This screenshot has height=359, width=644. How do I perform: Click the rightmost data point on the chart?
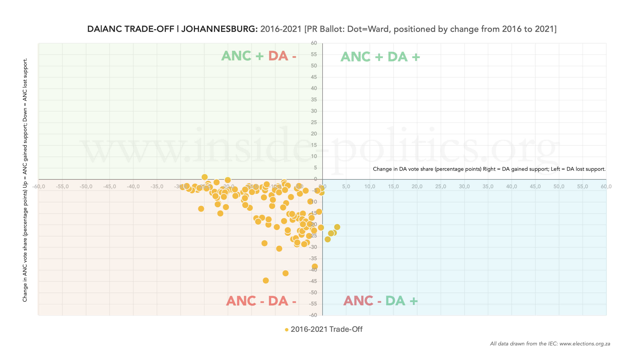pyautogui.click(x=337, y=227)
